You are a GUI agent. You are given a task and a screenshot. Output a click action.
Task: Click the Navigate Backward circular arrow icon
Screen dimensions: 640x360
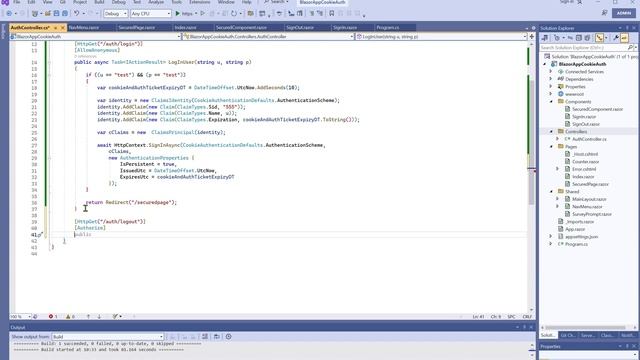point(9,13)
